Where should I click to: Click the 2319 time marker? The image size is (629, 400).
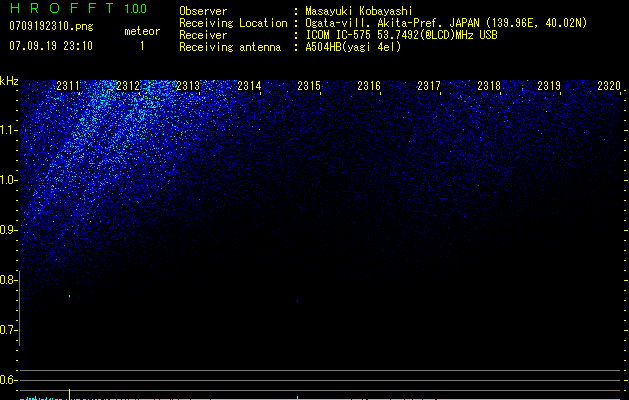[549, 85]
